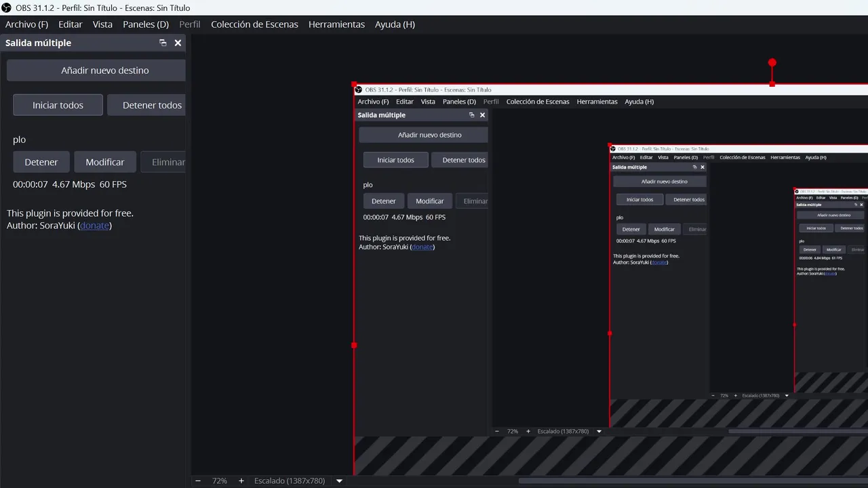Click the top-left corner source handle
Screen dimensions: 868x488
click(354, 84)
